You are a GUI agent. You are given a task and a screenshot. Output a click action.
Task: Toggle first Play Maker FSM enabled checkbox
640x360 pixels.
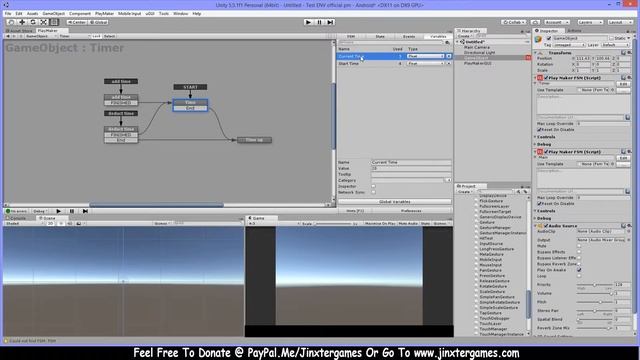click(546, 78)
